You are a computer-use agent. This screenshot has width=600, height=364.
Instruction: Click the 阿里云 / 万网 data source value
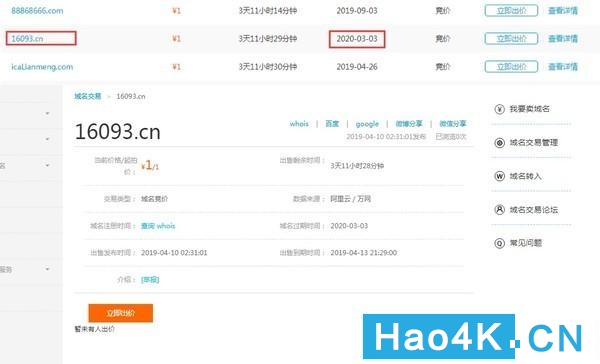point(351,199)
